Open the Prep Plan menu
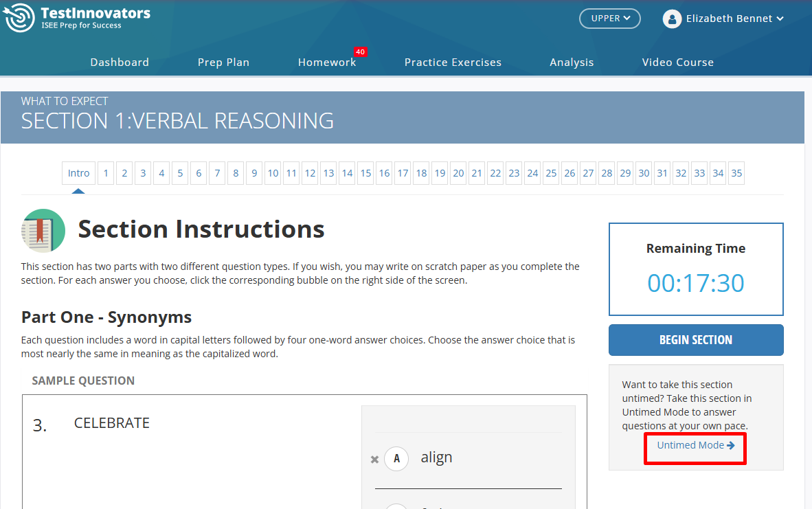 pyautogui.click(x=223, y=62)
